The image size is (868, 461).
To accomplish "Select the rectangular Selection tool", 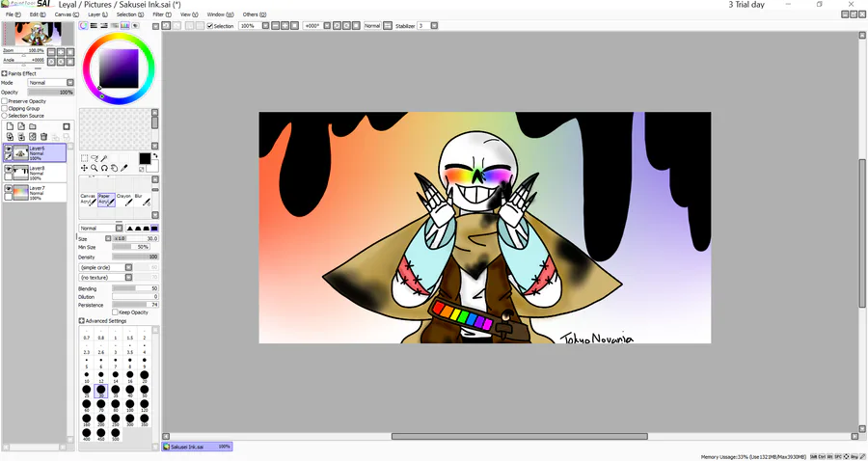I will click(x=84, y=158).
